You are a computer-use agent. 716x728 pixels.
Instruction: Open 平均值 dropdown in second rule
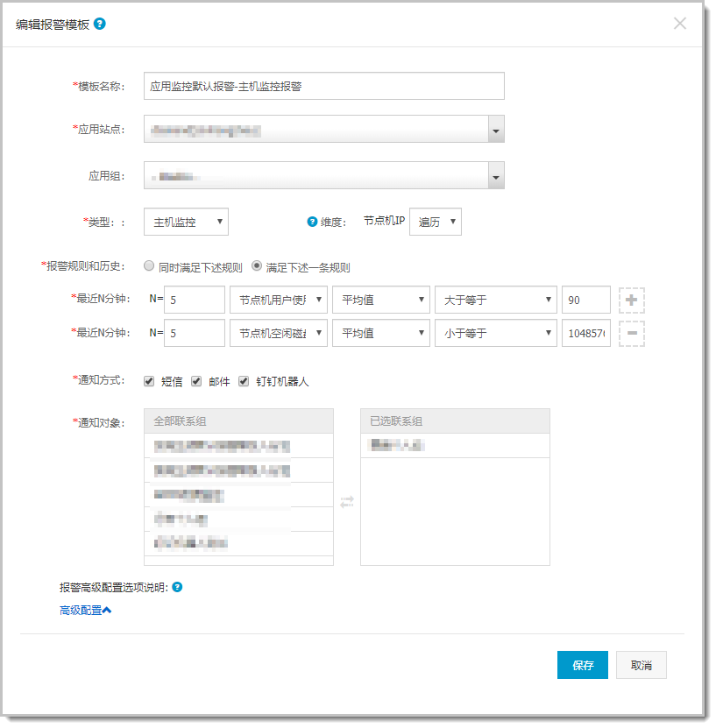(x=381, y=333)
